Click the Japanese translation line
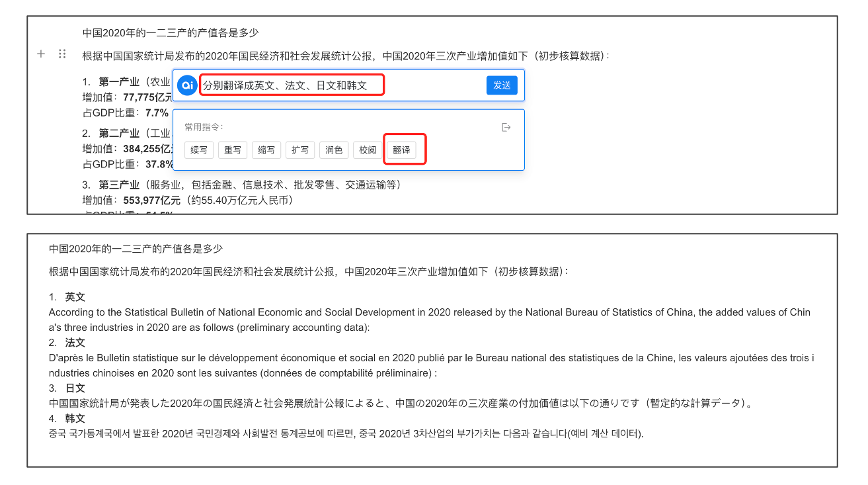Viewport: 868px width, 485px height. pyautogui.click(x=401, y=404)
